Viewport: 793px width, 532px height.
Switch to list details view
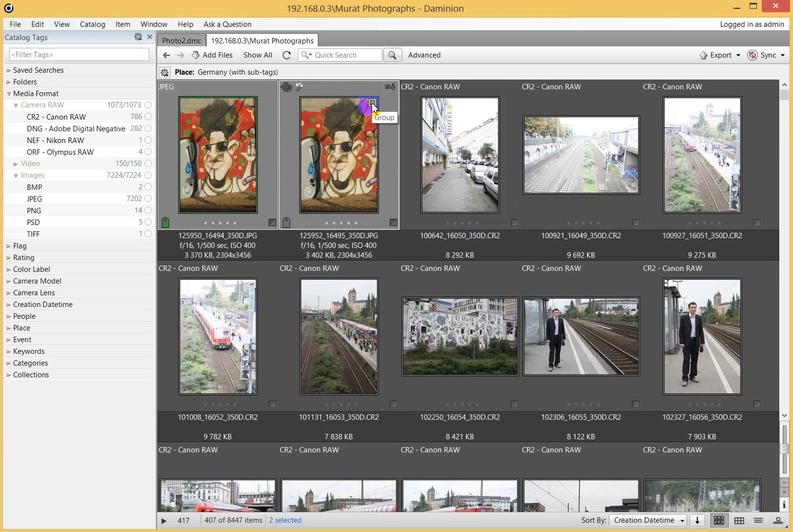pos(758,520)
